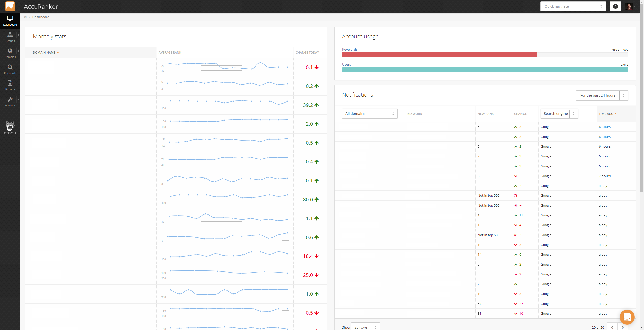The image size is (644, 330).
Task: Select the Dashboard sidebar tab
Action: tap(10, 21)
